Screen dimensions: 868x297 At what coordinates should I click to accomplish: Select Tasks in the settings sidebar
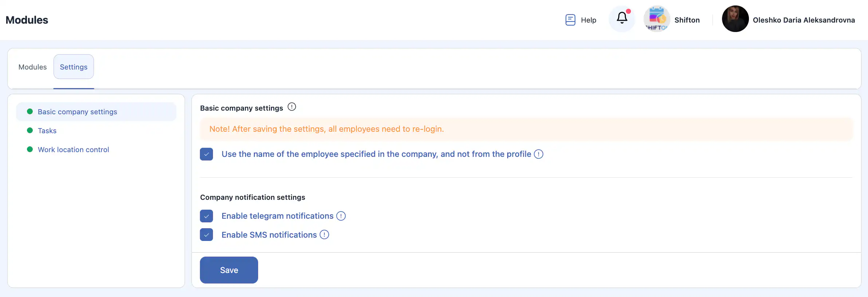click(x=47, y=131)
